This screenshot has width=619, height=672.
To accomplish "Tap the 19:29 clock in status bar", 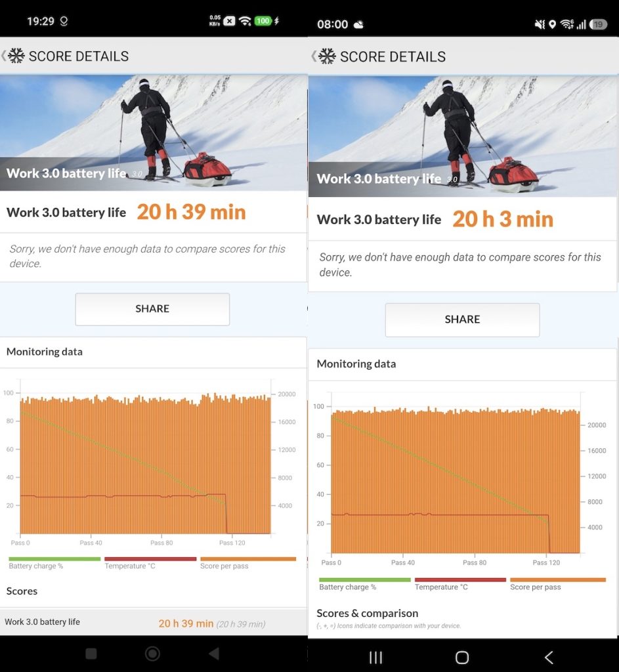I will [40, 21].
